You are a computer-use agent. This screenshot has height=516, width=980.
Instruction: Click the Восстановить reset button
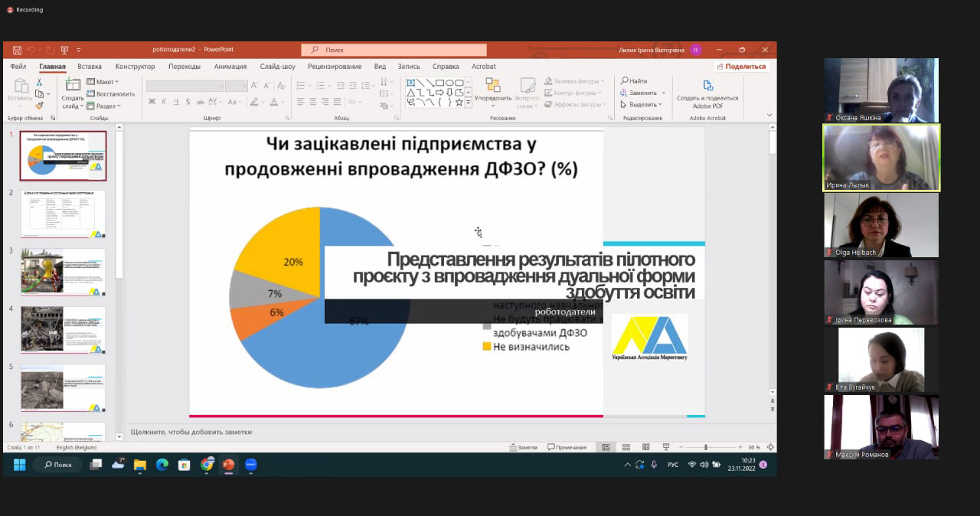pyautogui.click(x=110, y=93)
